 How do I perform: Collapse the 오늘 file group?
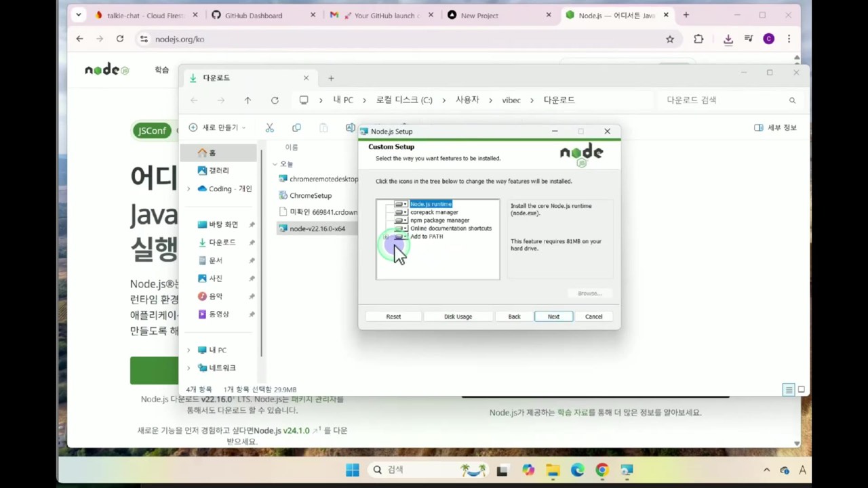tap(275, 164)
